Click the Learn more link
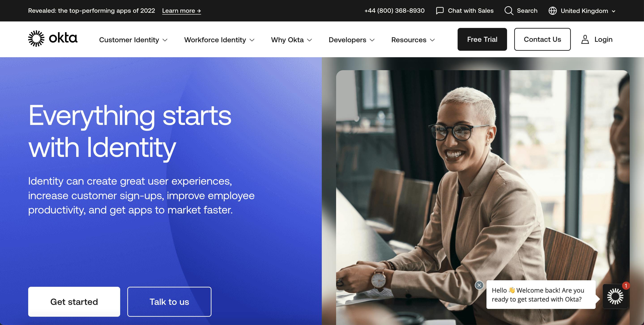The width and height of the screenshot is (644, 325). 181,10
